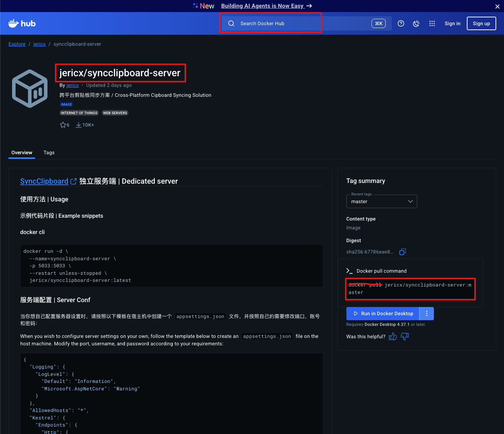Expand the Recent tags master dropdown
Viewport: 504px width, 434px height.
pyautogui.click(x=382, y=201)
